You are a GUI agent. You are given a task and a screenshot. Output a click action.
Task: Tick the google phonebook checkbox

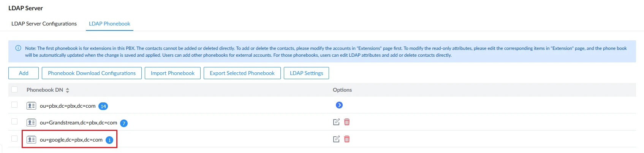click(x=14, y=139)
